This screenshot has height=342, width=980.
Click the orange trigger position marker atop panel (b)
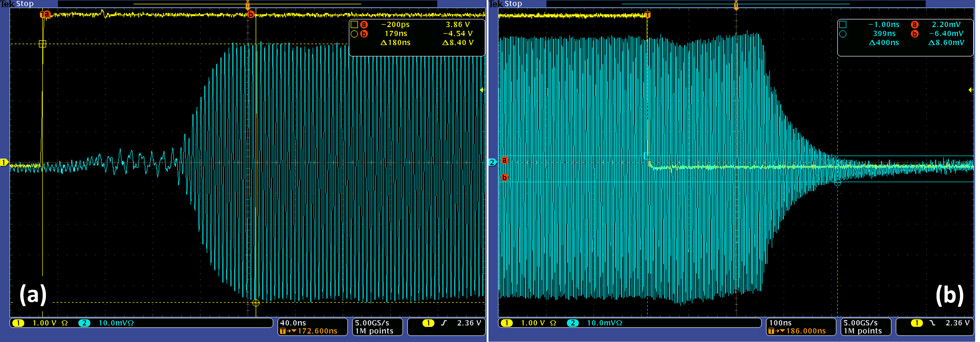point(736,5)
